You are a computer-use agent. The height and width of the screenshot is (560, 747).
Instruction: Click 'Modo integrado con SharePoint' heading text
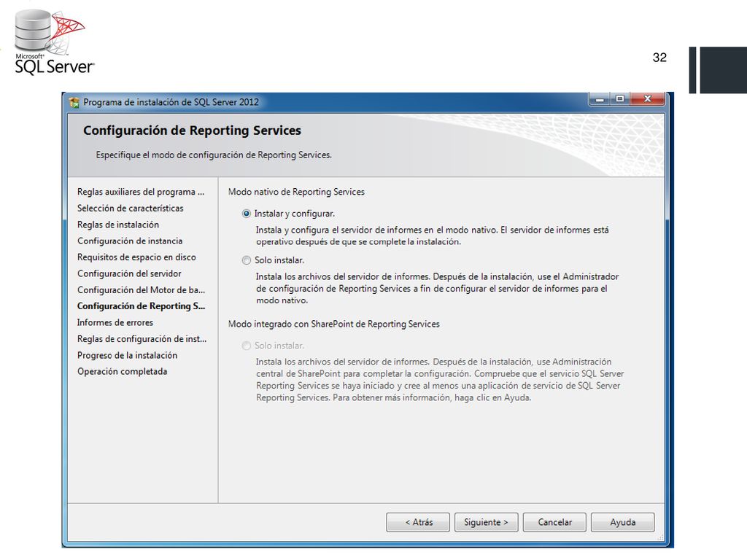[333, 324]
